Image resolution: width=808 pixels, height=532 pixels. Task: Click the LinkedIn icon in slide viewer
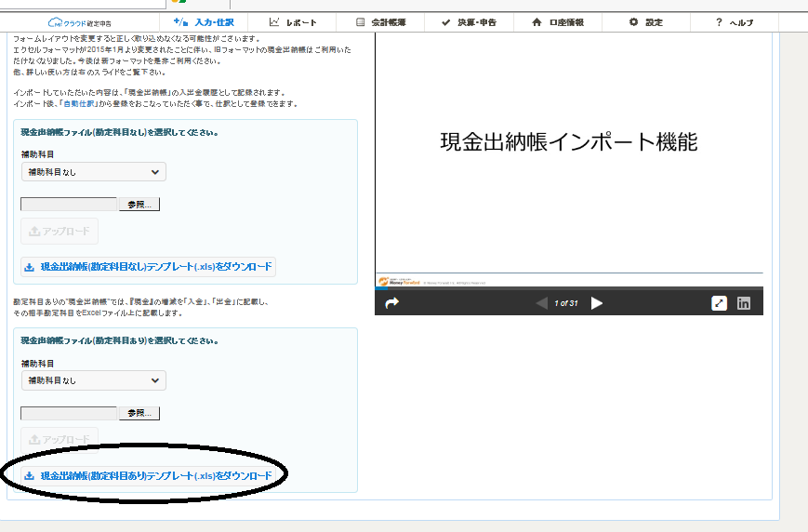744,303
